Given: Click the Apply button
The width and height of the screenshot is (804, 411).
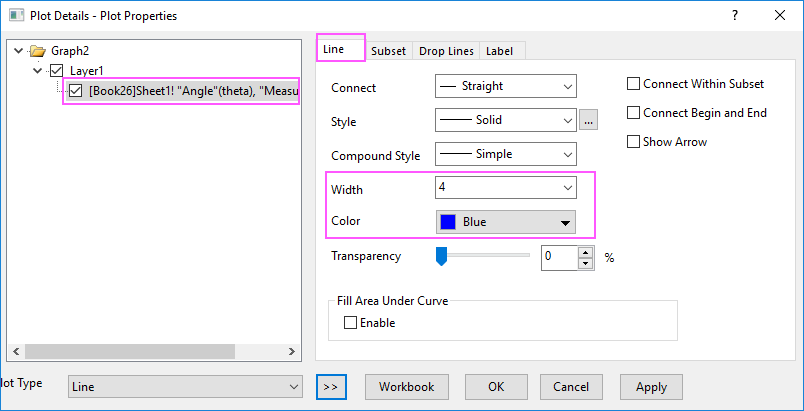Looking at the screenshot, I should pos(651,386).
